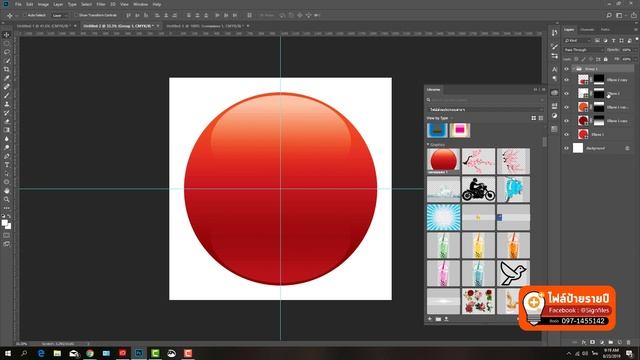This screenshot has height=360, width=640.
Task: Click the Search magnifier icon at top right
Action: (609, 15)
